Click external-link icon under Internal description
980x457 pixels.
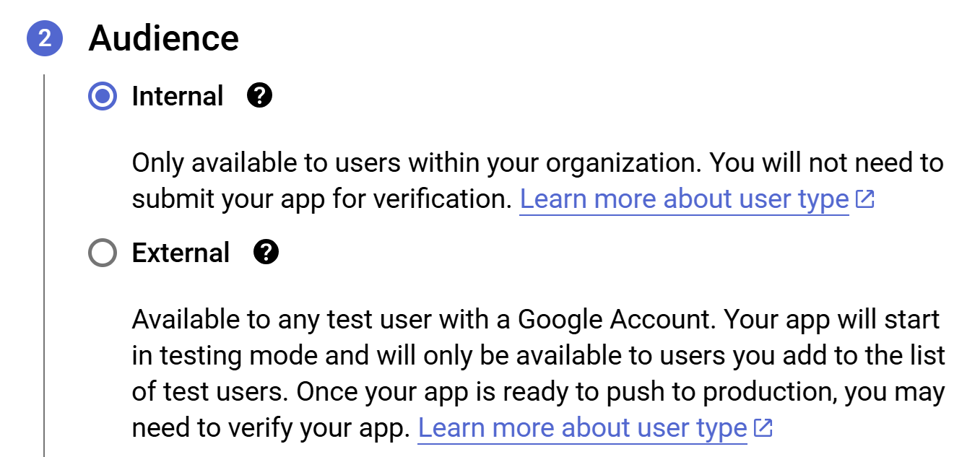pos(864,199)
